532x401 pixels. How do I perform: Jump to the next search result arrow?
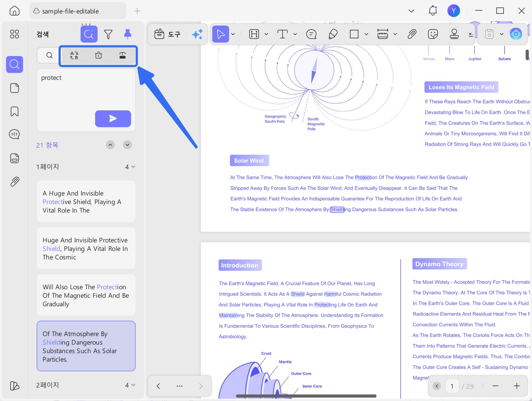(127, 145)
